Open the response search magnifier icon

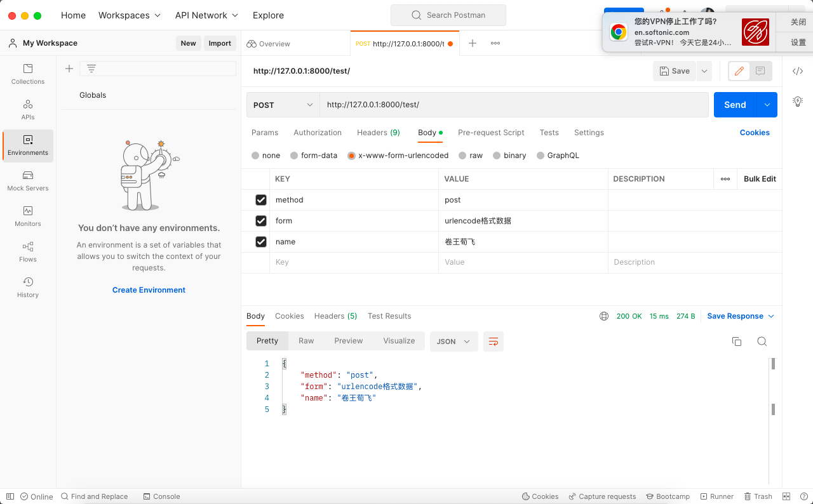(x=762, y=342)
